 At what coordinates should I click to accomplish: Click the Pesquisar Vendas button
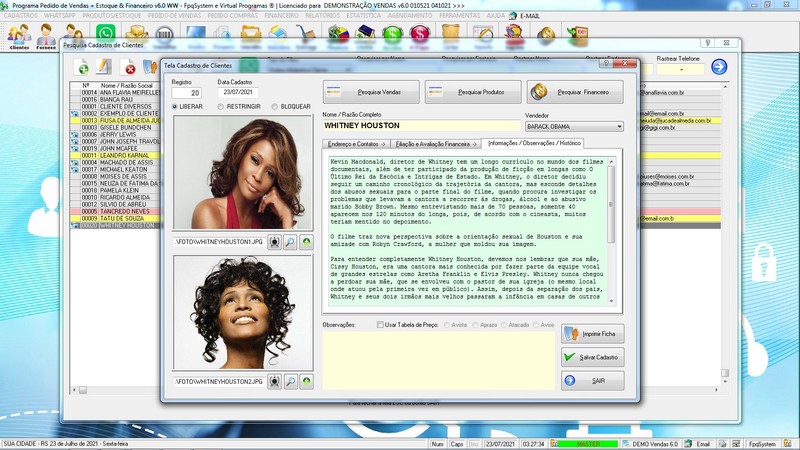point(371,92)
